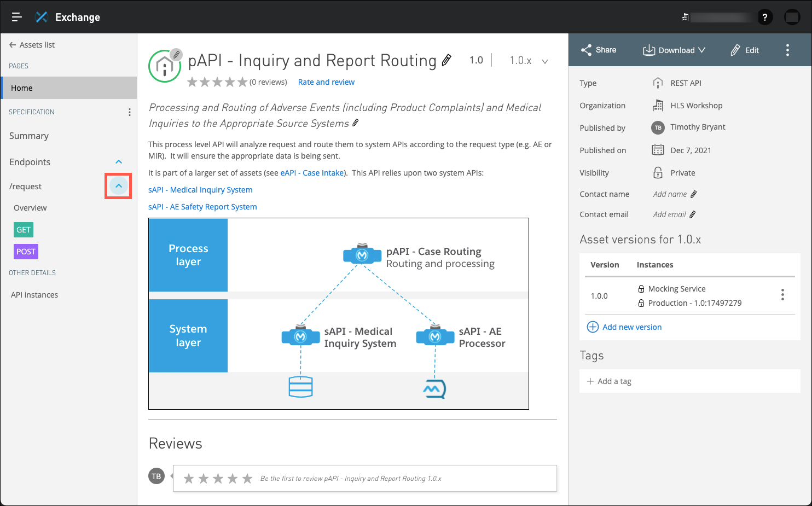Screen dimensions: 812x506
Task: Go back to Assets list
Action: coord(32,45)
